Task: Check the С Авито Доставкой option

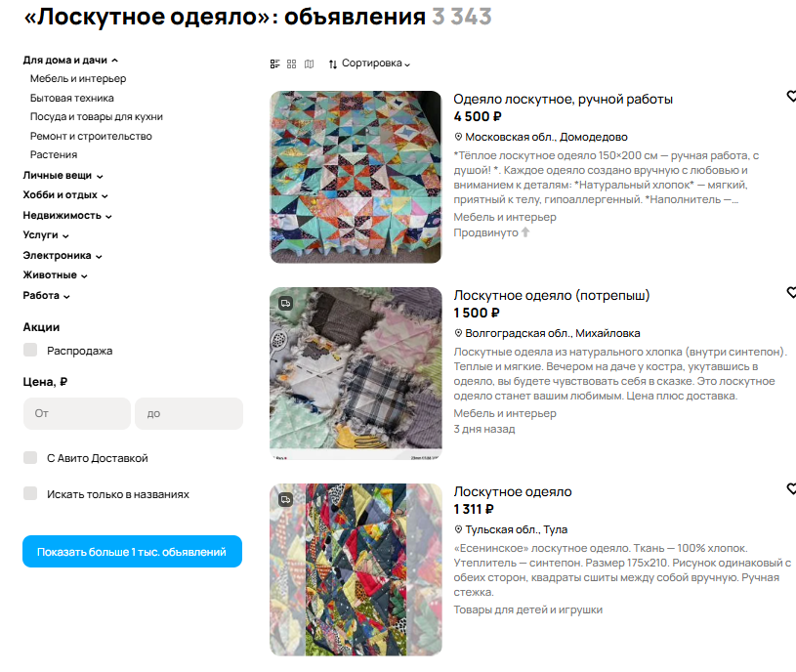Action: (x=30, y=457)
